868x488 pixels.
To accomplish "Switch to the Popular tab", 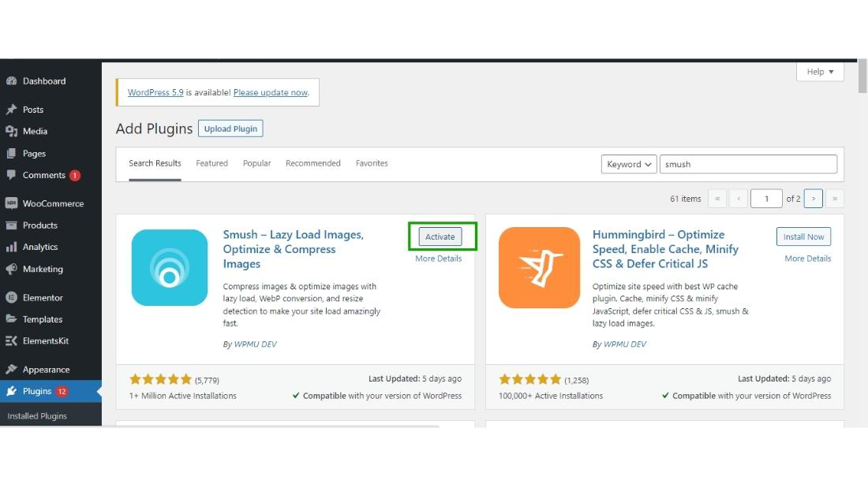I will 257,163.
